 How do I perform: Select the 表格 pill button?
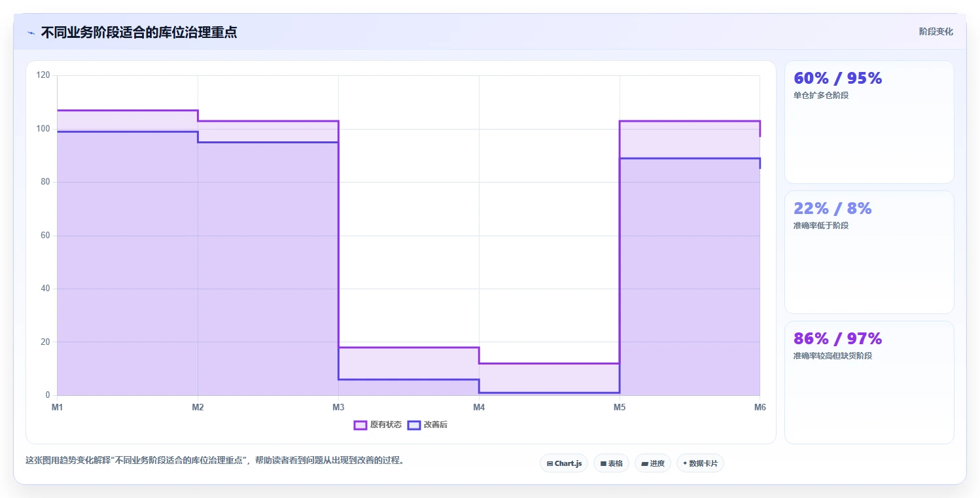tap(611, 463)
